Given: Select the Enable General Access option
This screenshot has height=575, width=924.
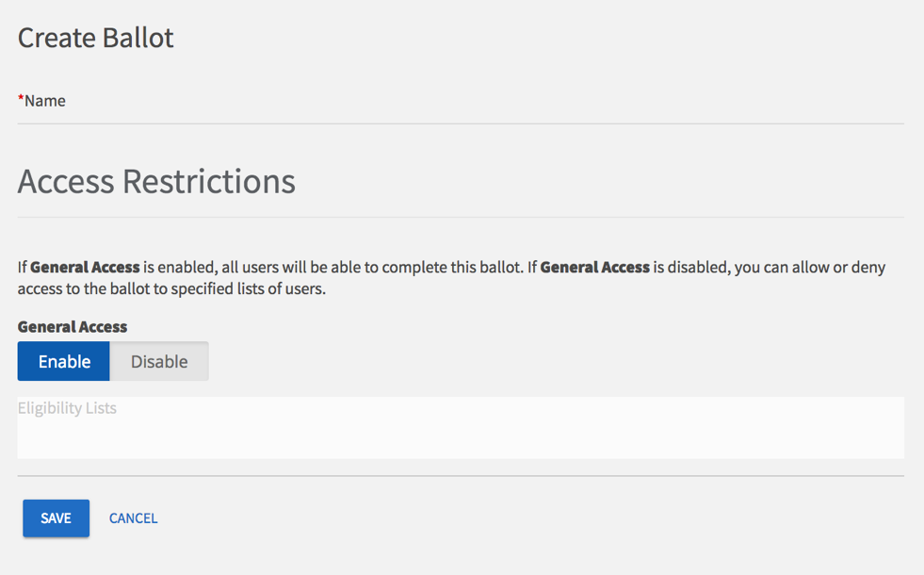Looking at the screenshot, I should pos(64,362).
